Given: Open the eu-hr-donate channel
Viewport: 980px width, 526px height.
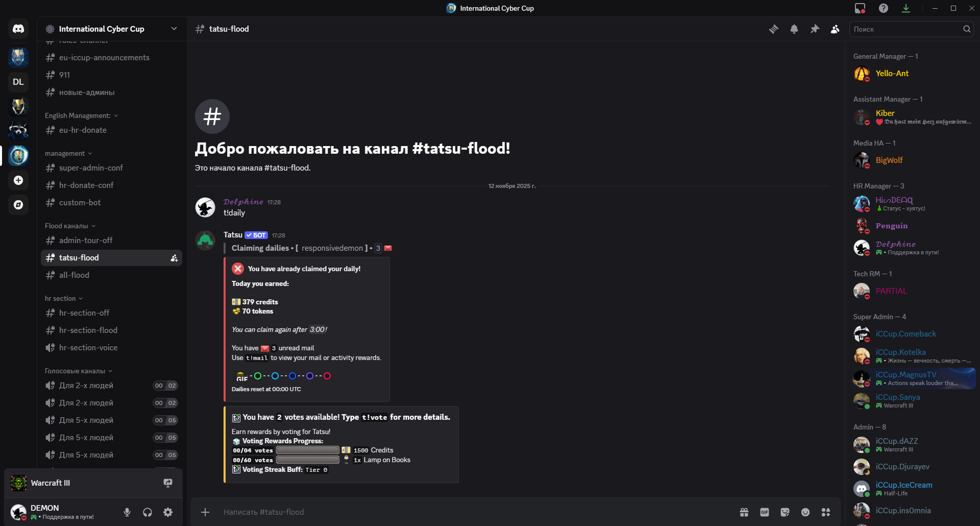Looking at the screenshot, I should coord(111,130).
